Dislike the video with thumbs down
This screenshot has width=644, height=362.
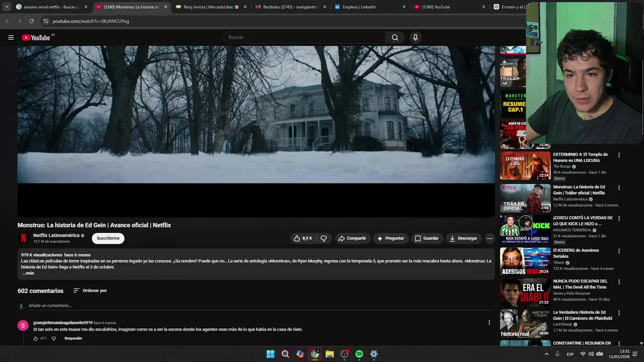[x=324, y=238]
